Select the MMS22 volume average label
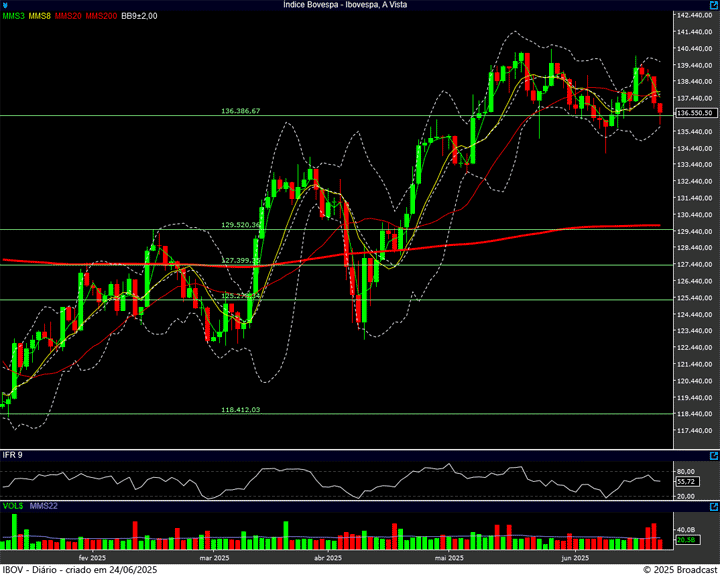The height and width of the screenshot is (575, 720). click(x=45, y=507)
